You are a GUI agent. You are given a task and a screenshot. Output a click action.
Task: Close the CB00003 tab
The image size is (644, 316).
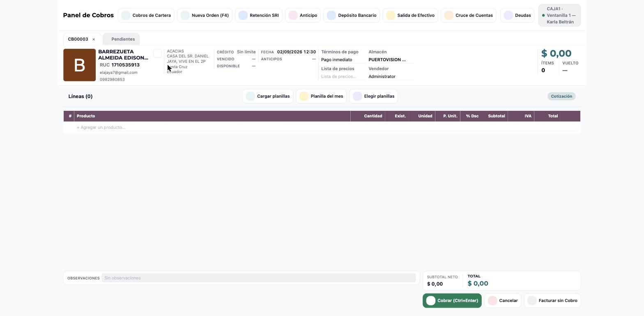(94, 39)
